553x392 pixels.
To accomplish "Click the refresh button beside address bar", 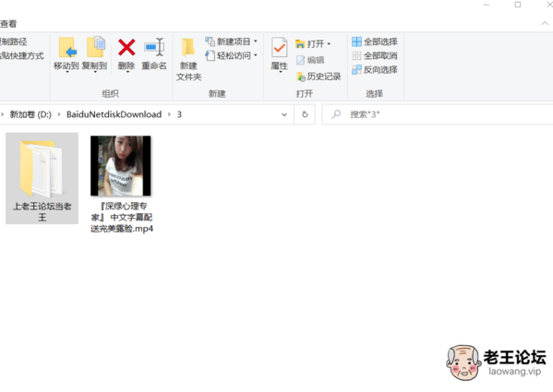I will coord(305,114).
